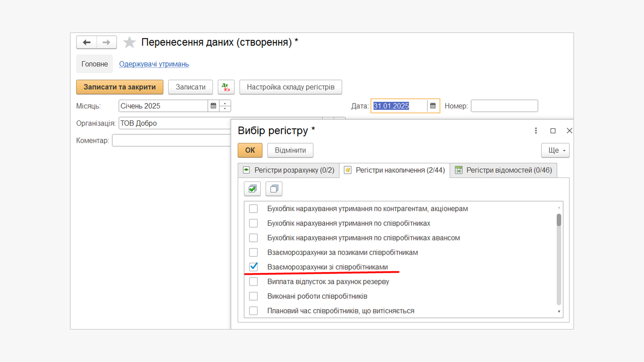Expand the Ще dropdown menu

click(x=555, y=150)
